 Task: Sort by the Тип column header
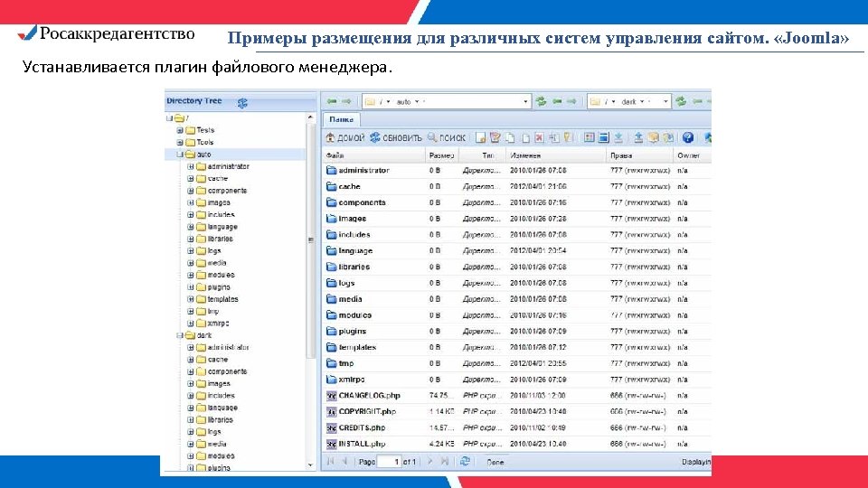(482, 155)
